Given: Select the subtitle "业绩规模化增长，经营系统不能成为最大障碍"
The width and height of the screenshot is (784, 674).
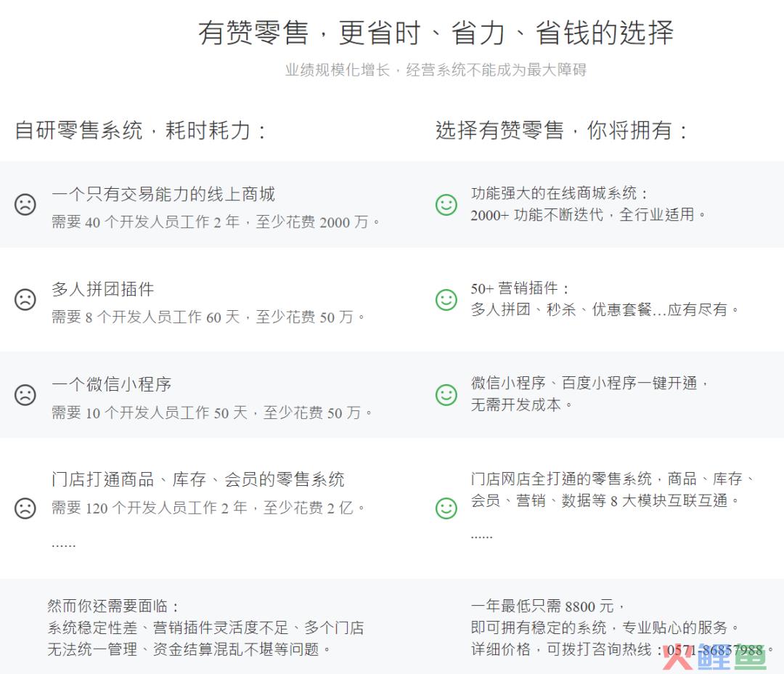Looking at the screenshot, I should click(x=436, y=70).
